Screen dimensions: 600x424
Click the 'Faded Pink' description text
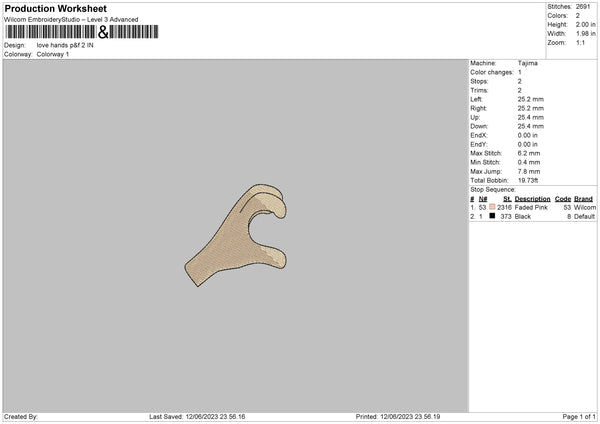[531, 207]
